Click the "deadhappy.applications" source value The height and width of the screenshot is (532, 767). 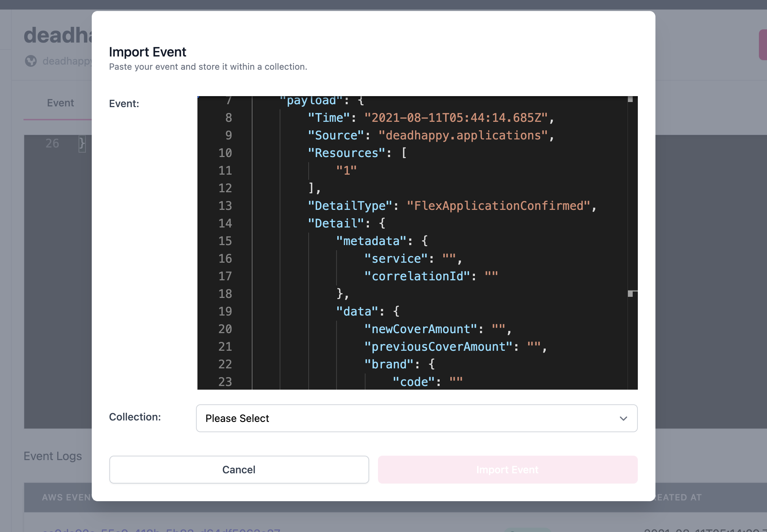(463, 135)
